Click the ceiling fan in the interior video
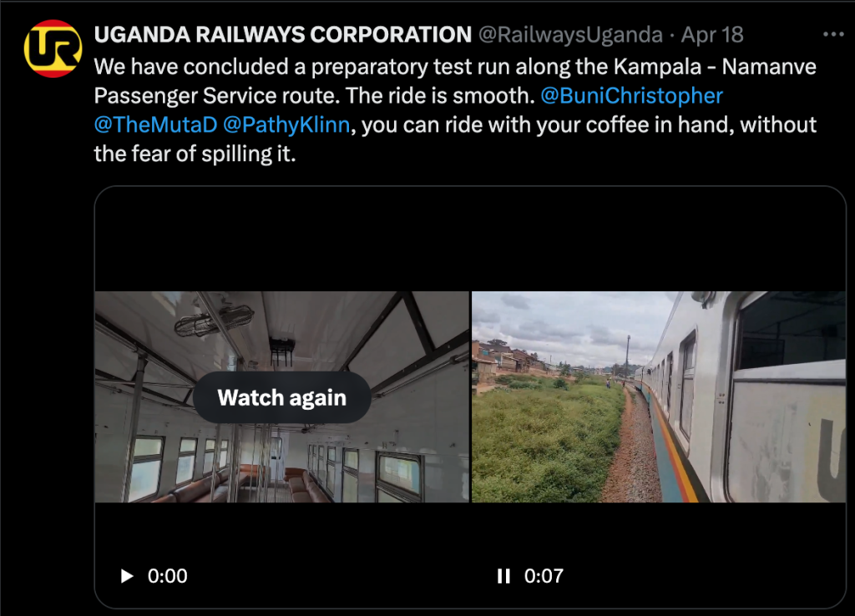This screenshot has height=616, width=855. (215, 320)
